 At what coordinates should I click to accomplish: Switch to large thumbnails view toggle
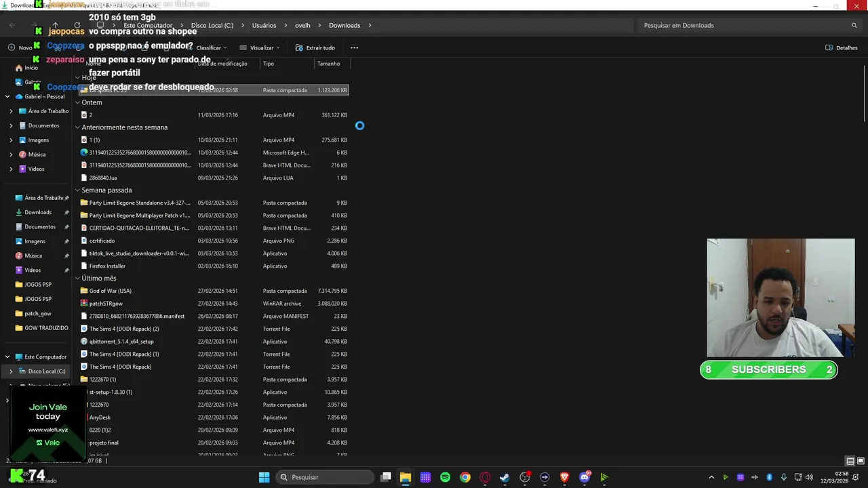pyautogui.click(x=859, y=462)
